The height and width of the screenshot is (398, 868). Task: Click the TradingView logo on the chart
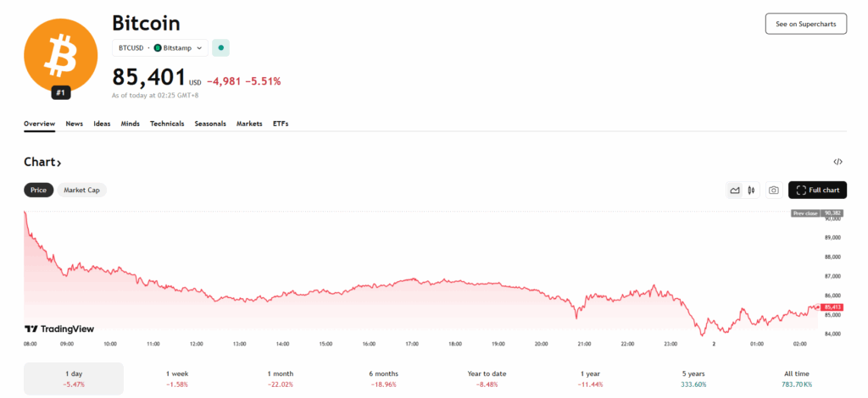point(58,329)
